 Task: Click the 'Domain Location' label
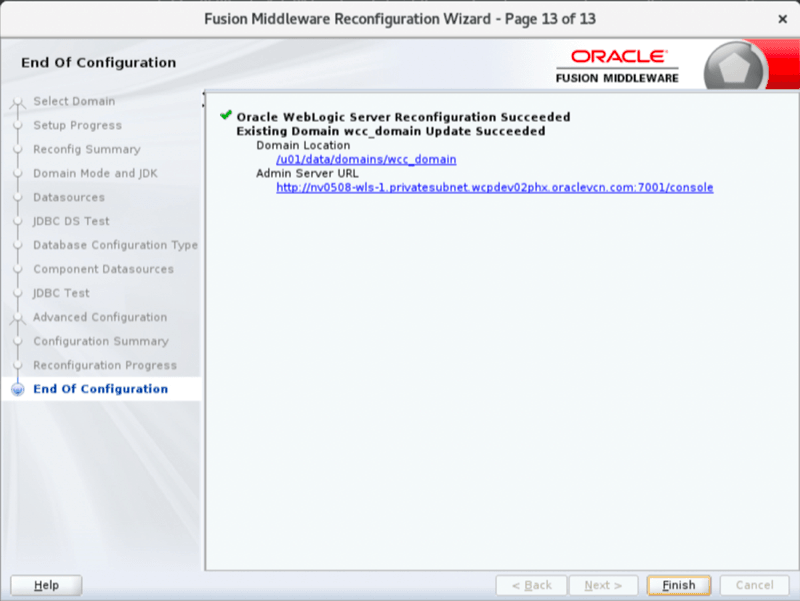tap(303, 145)
